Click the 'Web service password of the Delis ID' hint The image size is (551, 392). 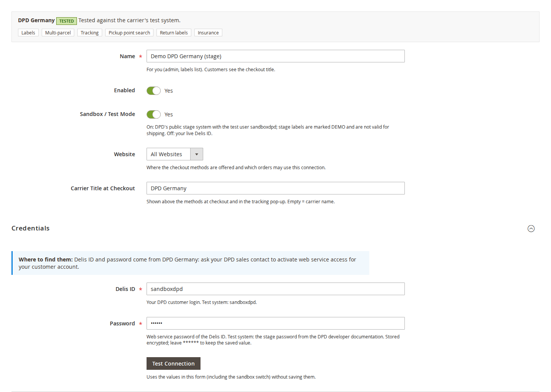click(x=273, y=340)
